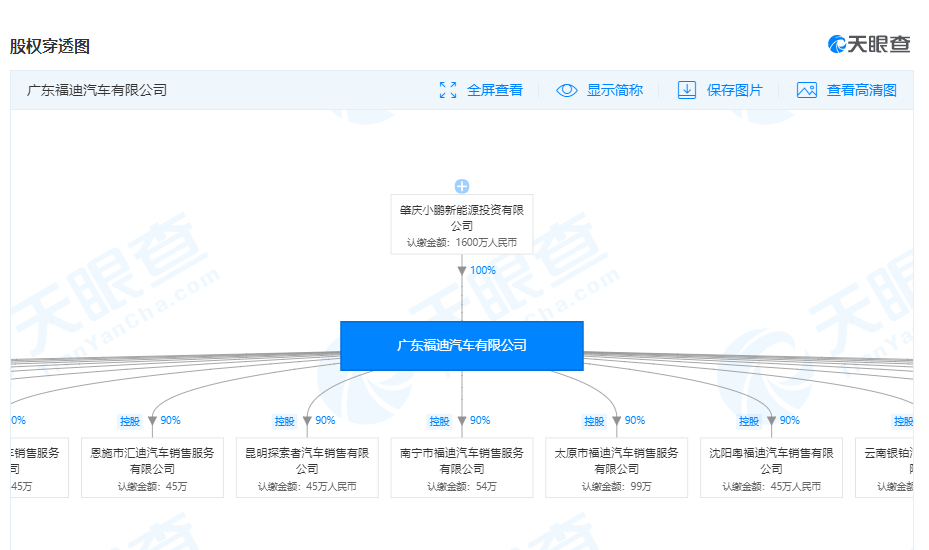Viewport: 929px width, 550px height.
Task: Open 全屏查看 fullscreen view
Action: coord(494,90)
